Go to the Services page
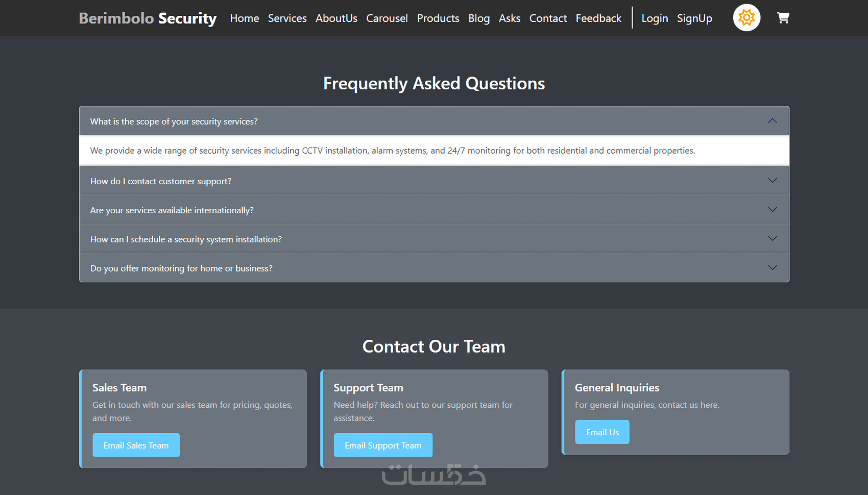 [x=287, y=18]
